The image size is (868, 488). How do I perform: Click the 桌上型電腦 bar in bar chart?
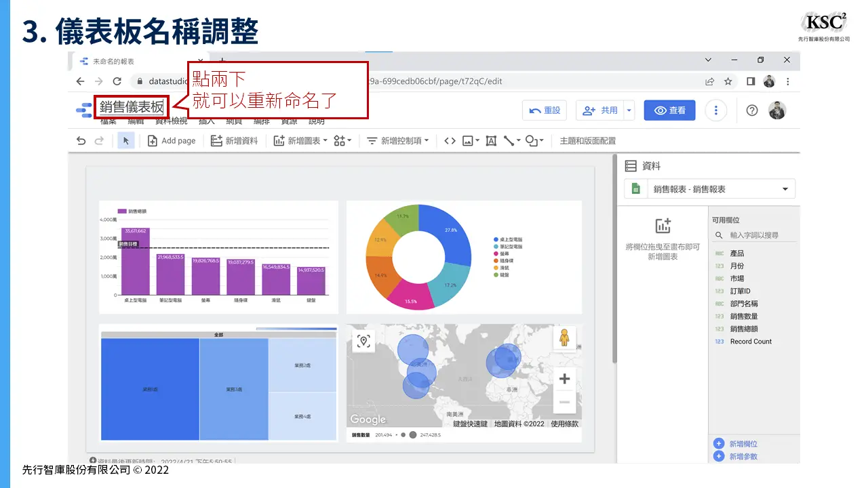[x=136, y=261]
